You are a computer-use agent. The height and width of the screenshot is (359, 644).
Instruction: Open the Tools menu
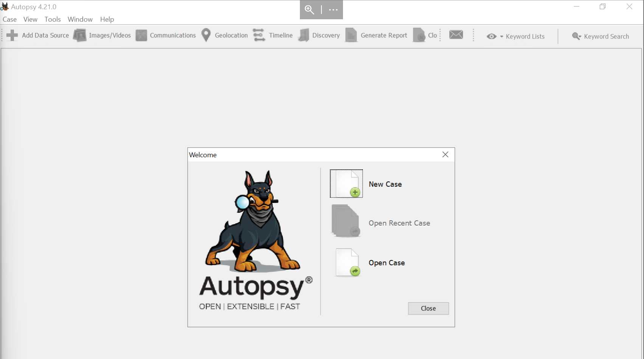tap(53, 19)
